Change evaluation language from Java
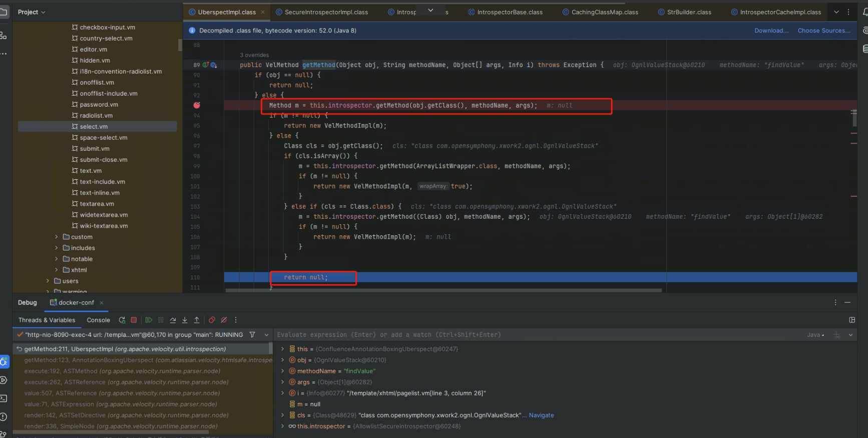The height and width of the screenshot is (438, 868). (x=815, y=335)
